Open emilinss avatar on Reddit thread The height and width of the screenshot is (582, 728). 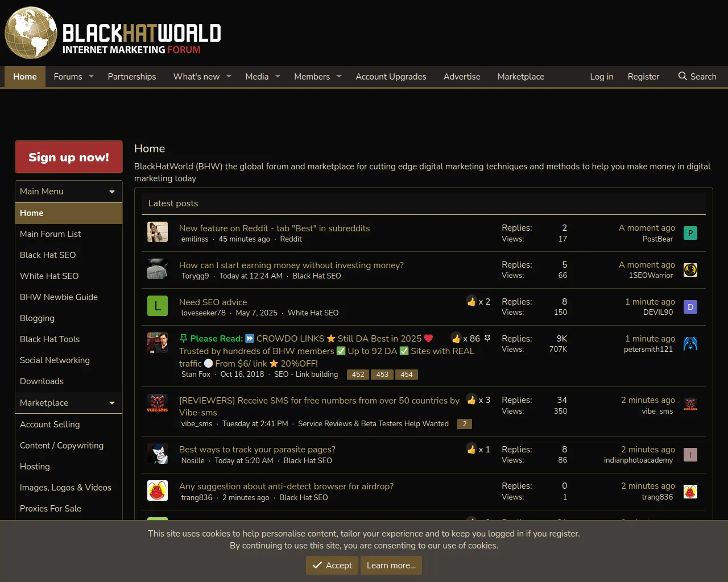tap(158, 232)
